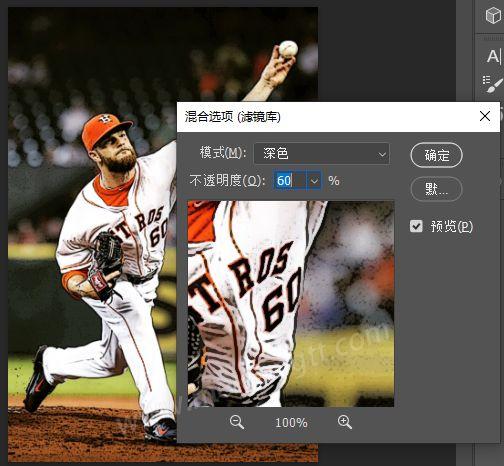Viewport: 504px width, 466px height.
Task: Zoom out the dialog preview
Action: (x=237, y=422)
